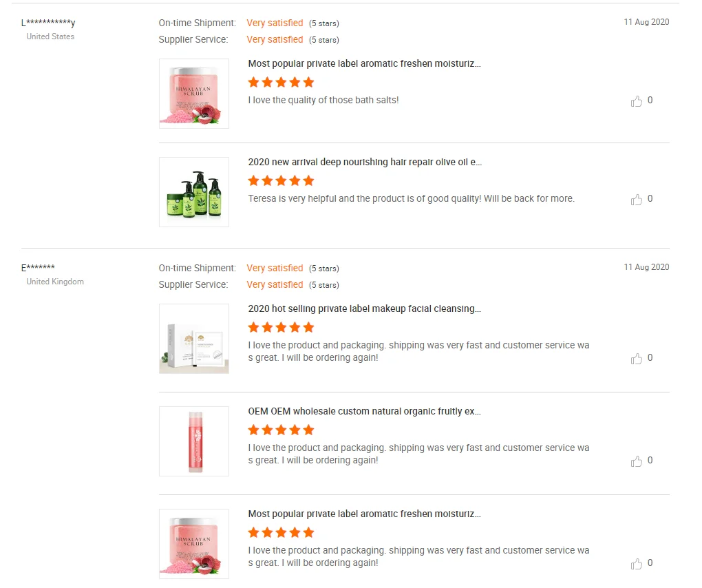702x588 pixels.
Task: Open "Most popular private label aromatic" title in L***y's review
Action: 364,63
